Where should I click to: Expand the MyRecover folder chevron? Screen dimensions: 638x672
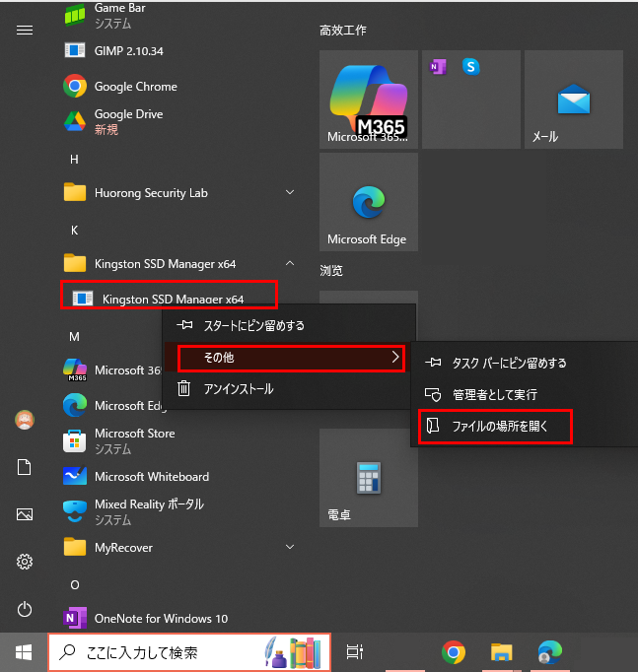coord(290,547)
